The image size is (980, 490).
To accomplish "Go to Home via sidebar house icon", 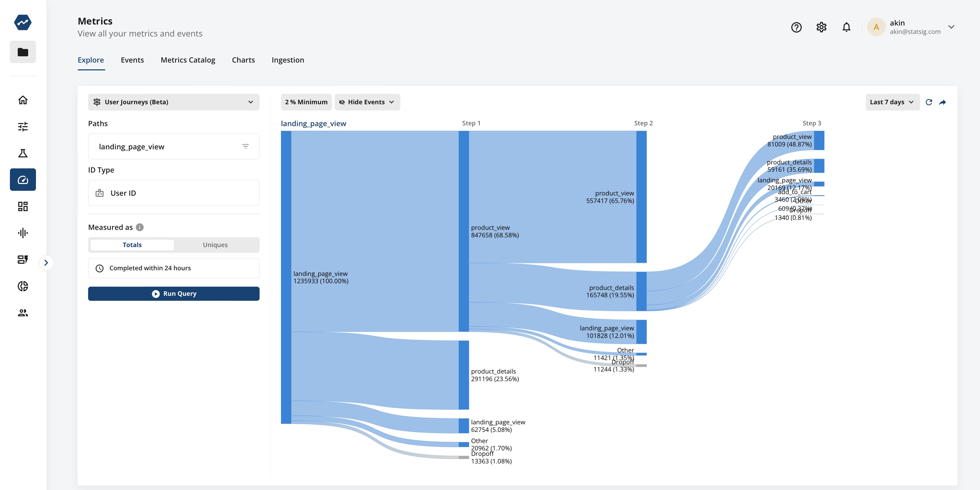I will point(23,100).
